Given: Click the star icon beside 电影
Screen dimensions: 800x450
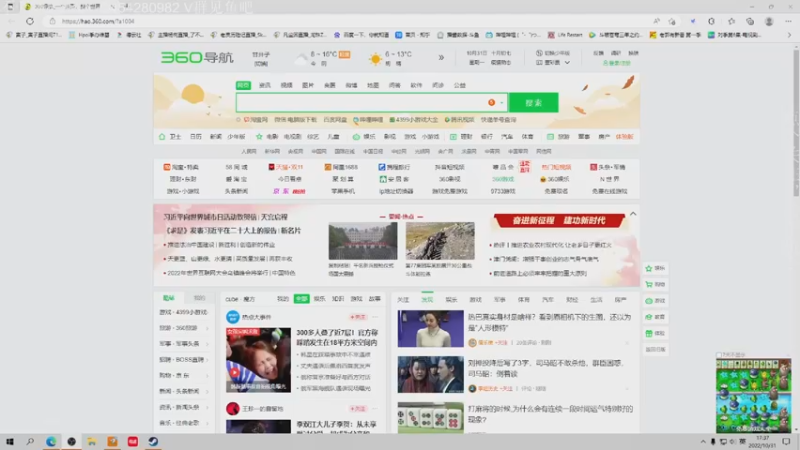Looking at the screenshot, I should [x=259, y=137].
